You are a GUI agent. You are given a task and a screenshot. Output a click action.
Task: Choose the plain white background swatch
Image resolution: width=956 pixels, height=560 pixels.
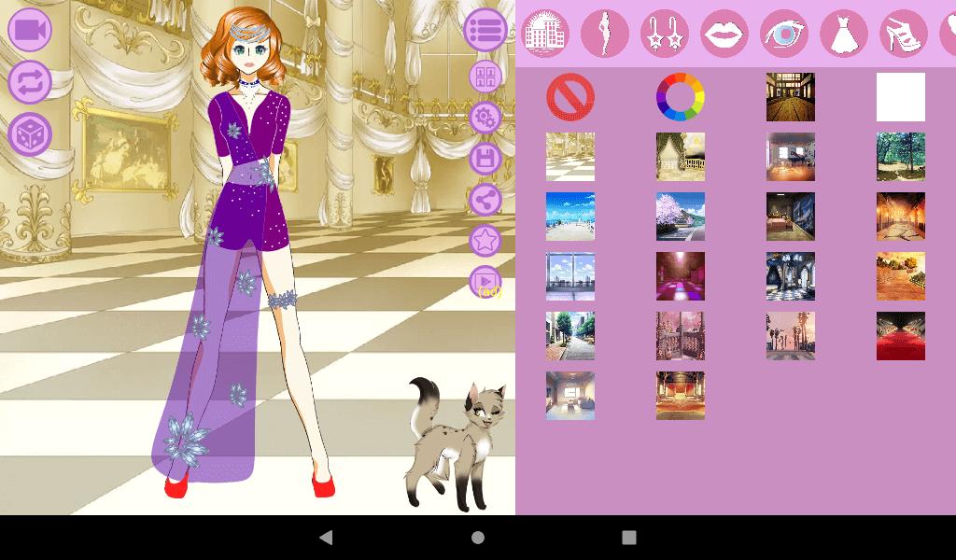tap(901, 97)
